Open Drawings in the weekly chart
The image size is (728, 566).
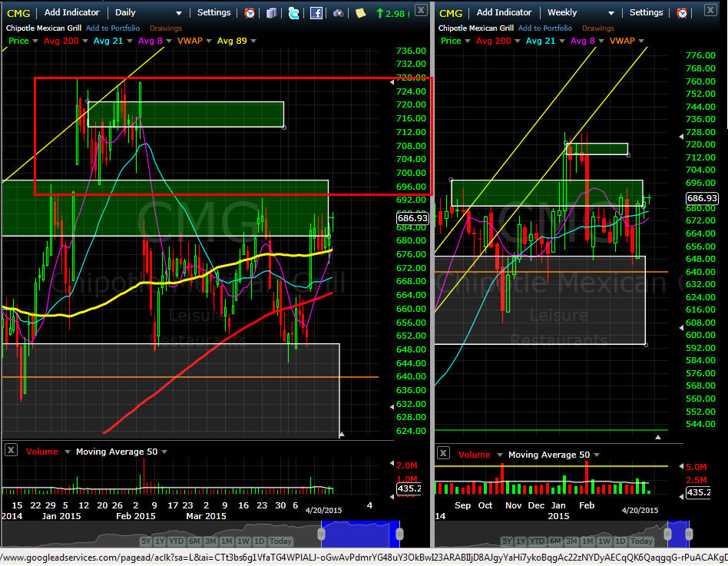pyautogui.click(x=598, y=28)
